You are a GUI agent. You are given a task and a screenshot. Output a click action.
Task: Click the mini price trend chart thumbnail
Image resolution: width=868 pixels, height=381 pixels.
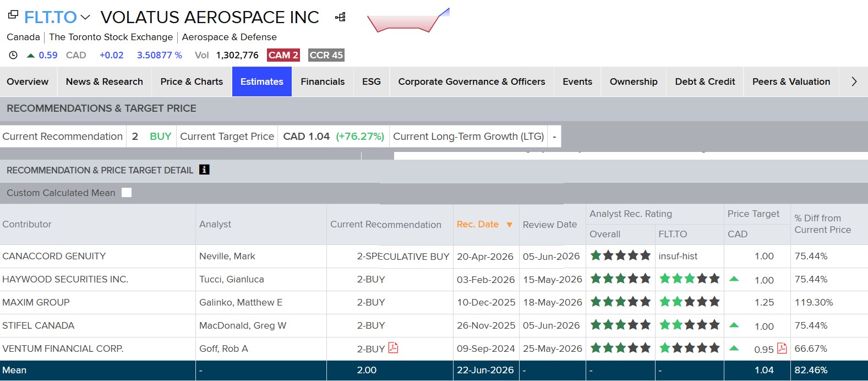408,20
